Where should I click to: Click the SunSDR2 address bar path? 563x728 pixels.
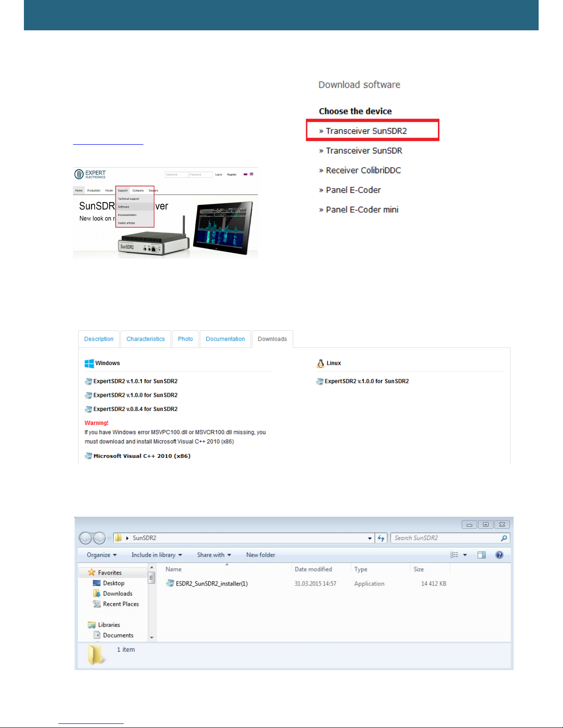tap(144, 538)
